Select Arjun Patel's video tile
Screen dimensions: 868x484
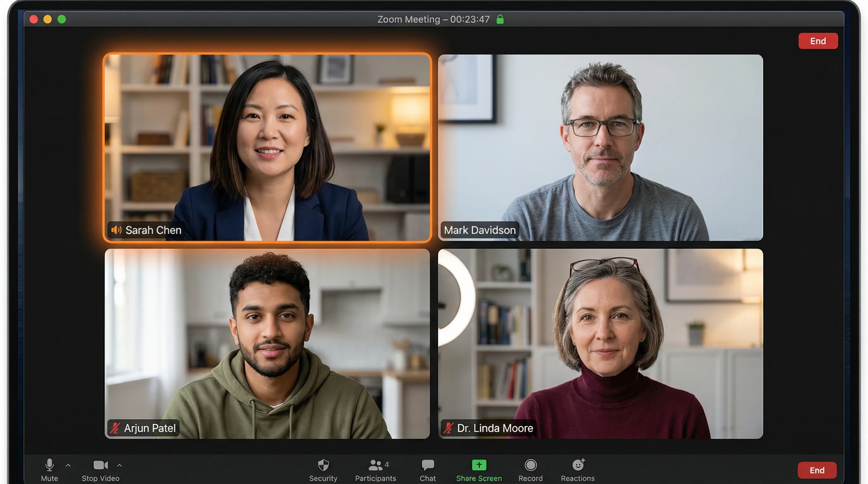coord(267,343)
